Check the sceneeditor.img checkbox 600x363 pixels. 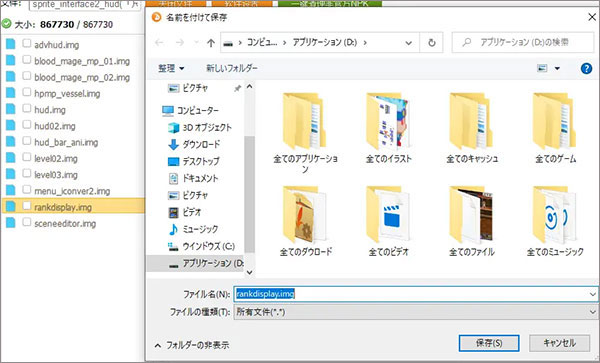tap(26, 222)
